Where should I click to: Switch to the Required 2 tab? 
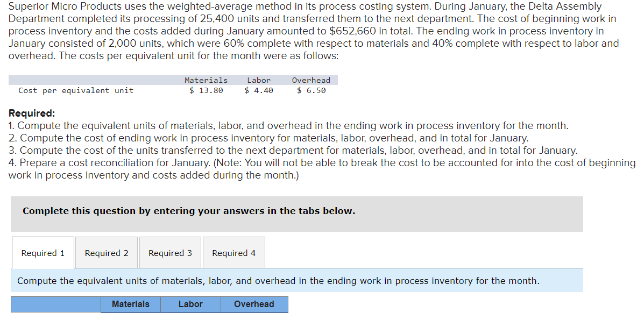[106, 252]
